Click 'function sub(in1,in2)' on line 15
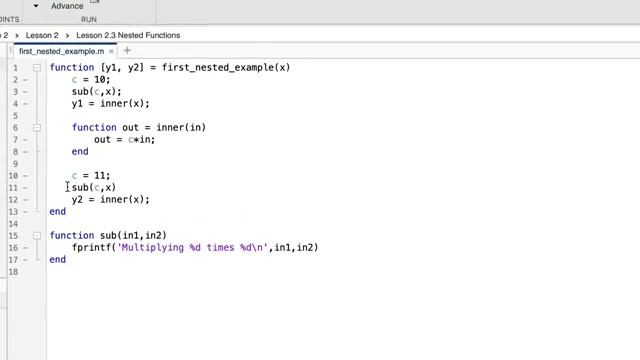This screenshot has height=360, width=640. coord(108,236)
